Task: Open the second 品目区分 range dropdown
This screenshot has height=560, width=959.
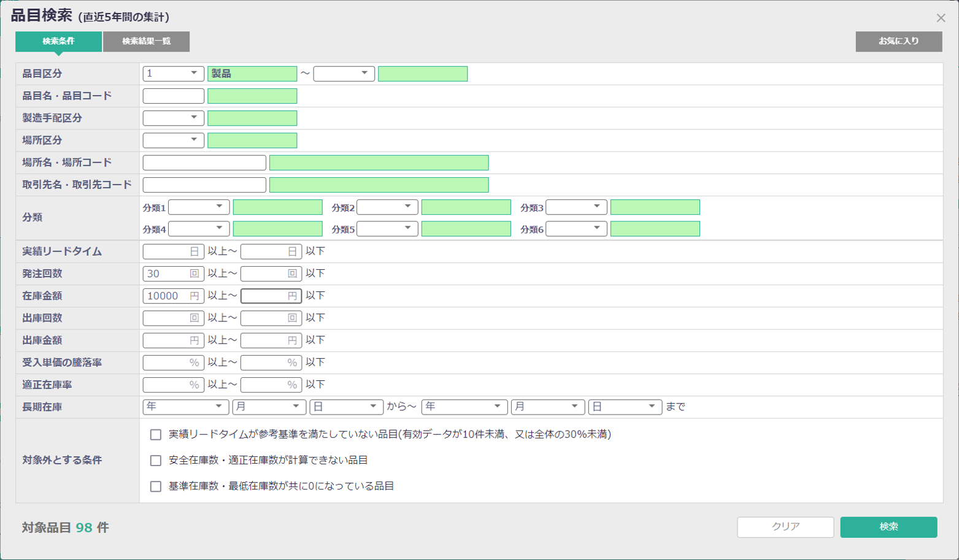Action: click(x=344, y=73)
